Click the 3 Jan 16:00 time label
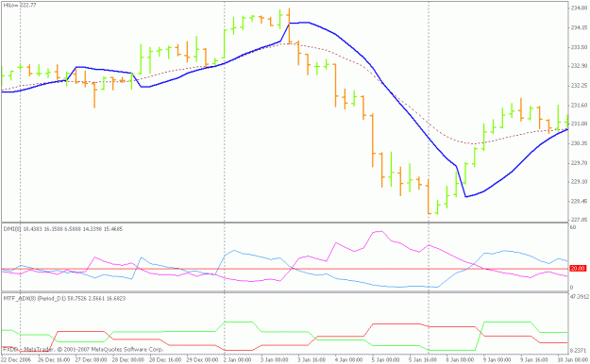This screenshot has width=590, height=364. (312, 359)
